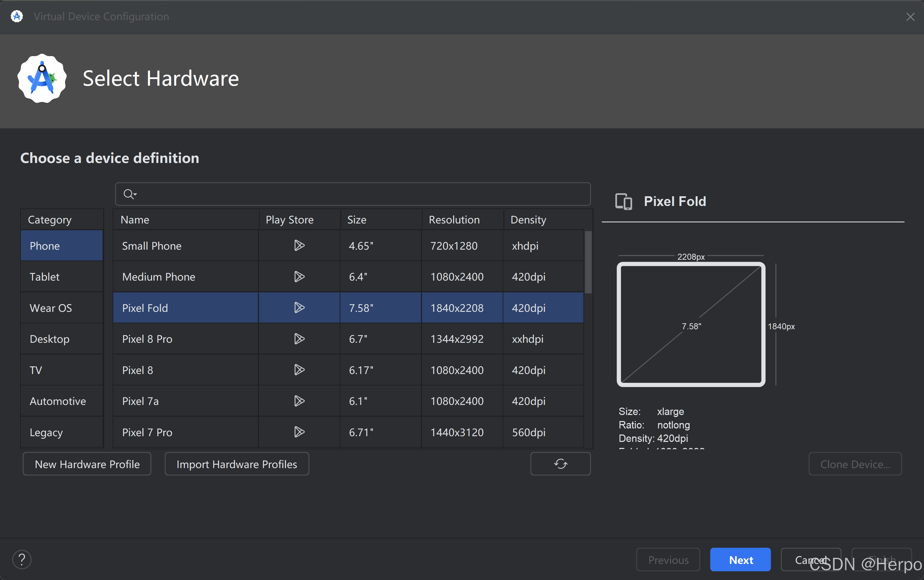Screen dimensions: 924x580
Task: Click the refresh device list icon button
Action: pyautogui.click(x=560, y=464)
